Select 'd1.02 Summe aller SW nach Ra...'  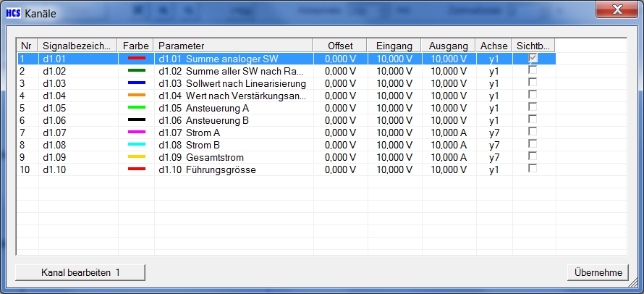coord(231,71)
